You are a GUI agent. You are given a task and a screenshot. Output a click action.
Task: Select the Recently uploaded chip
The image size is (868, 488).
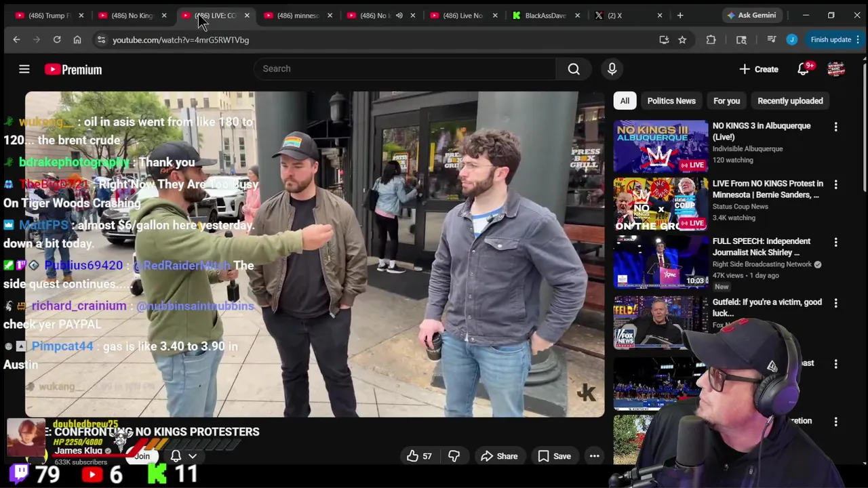point(790,101)
